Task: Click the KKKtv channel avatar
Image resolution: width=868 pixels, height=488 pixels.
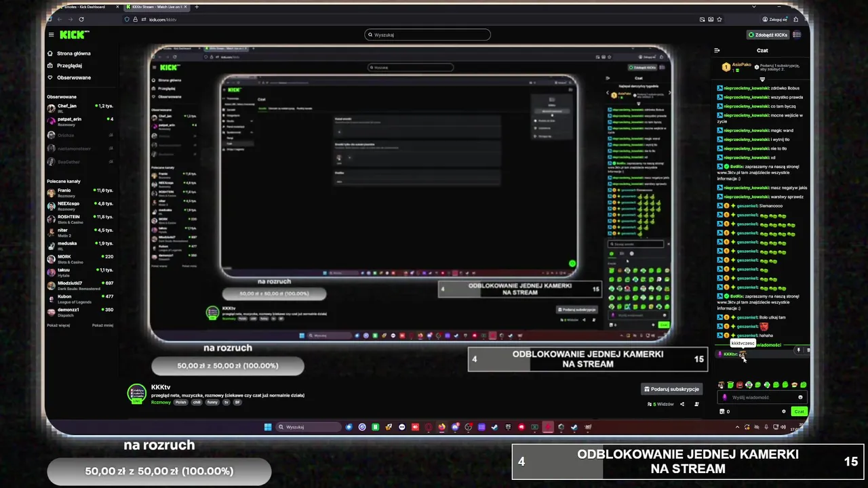Action: point(137,394)
